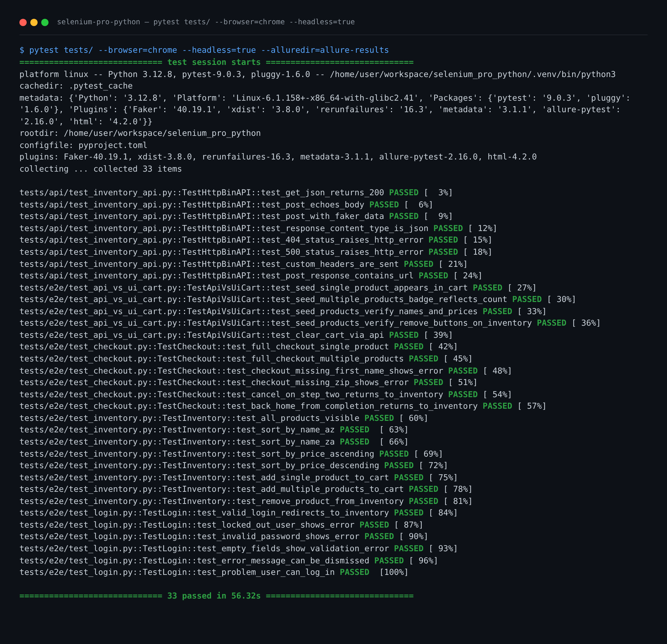Click the 'collecting ... collected 33 items' line
The image size is (667, 644).
[x=101, y=169]
